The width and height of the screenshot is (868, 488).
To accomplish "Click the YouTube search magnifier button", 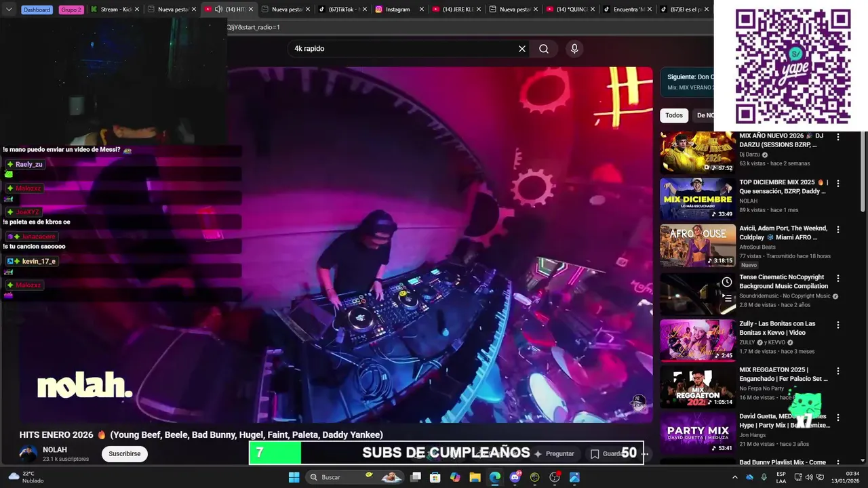I will 544,49.
